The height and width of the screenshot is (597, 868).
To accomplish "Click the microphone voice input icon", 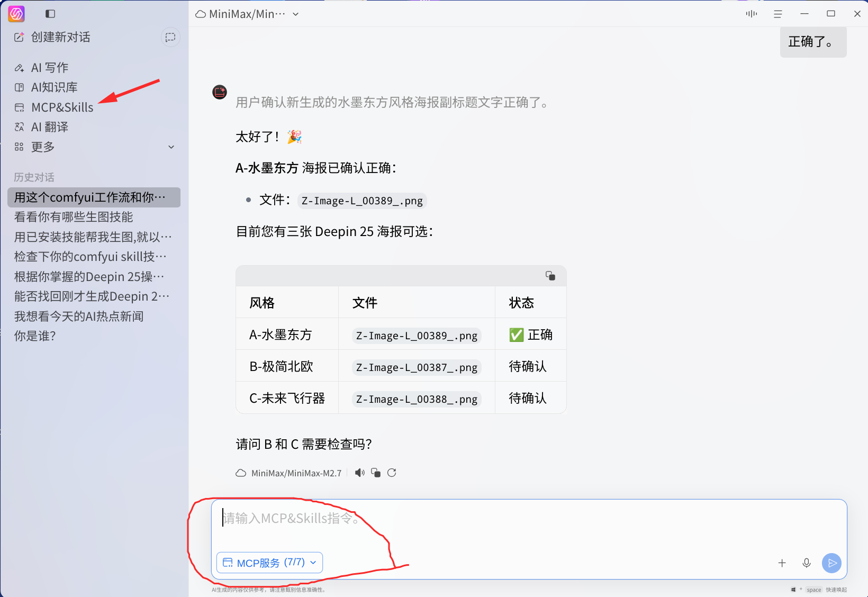I will (807, 563).
